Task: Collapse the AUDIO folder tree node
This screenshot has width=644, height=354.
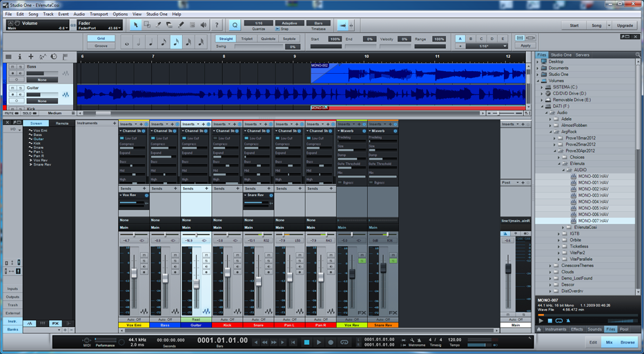Action: click(x=564, y=170)
